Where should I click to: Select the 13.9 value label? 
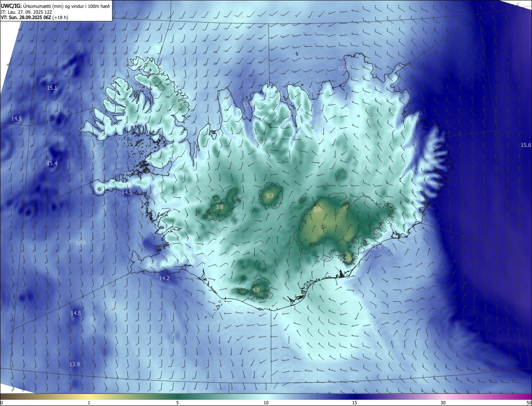pyautogui.click(x=74, y=364)
